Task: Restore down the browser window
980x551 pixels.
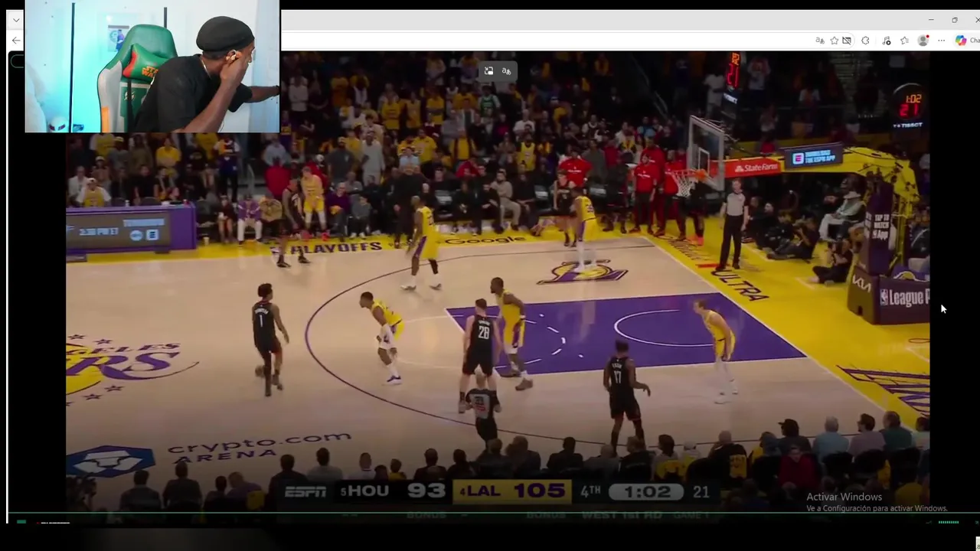Action: (x=955, y=20)
